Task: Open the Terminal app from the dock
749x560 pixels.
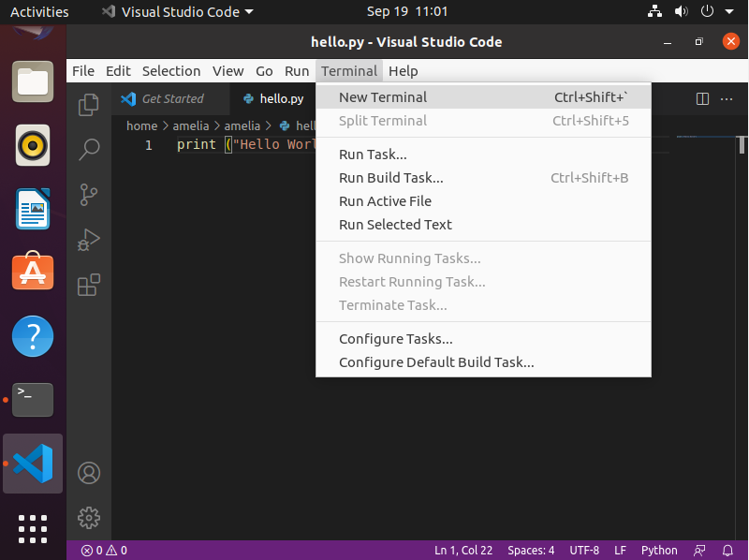Action: 33,400
